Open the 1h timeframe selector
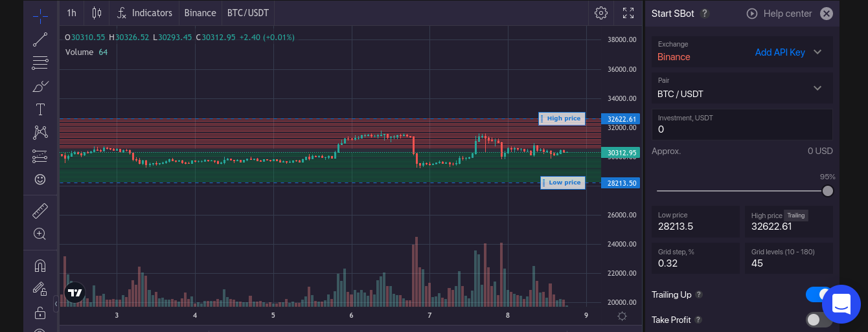The image size is (868, 332). [x=71, y=13]
